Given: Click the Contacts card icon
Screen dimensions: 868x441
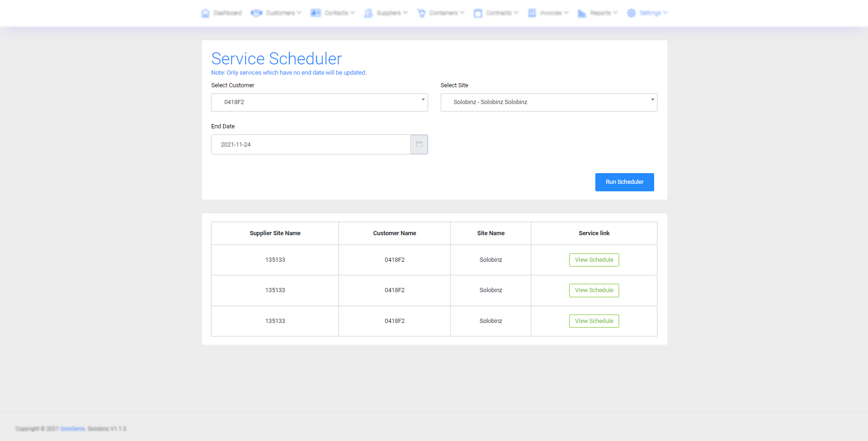Looking at the screenshot, I should [x=316, y=13].
